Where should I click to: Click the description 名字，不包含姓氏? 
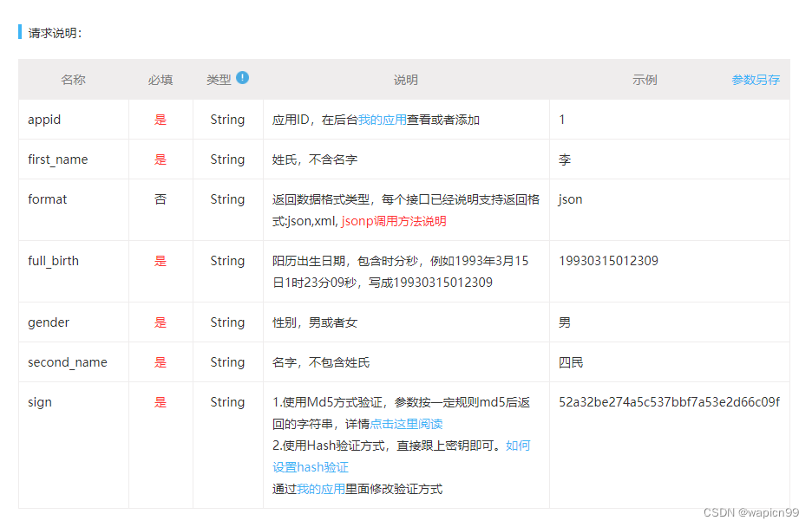321,362
